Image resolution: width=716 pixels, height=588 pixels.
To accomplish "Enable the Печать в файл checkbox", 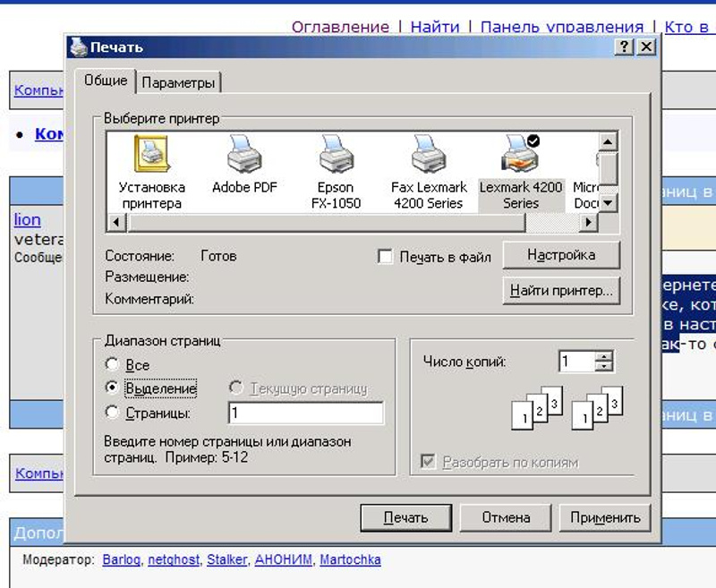I will coord(385,257).
